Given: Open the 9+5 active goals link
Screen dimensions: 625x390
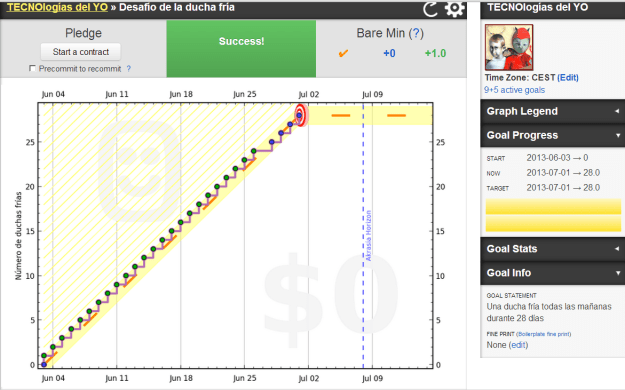Looking at the screenshot, I should [x=514, y=90].
